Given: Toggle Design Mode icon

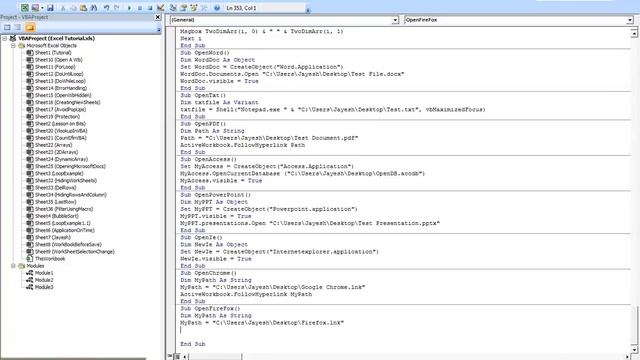Looking at the screenshot, I should tap(160, 8).
